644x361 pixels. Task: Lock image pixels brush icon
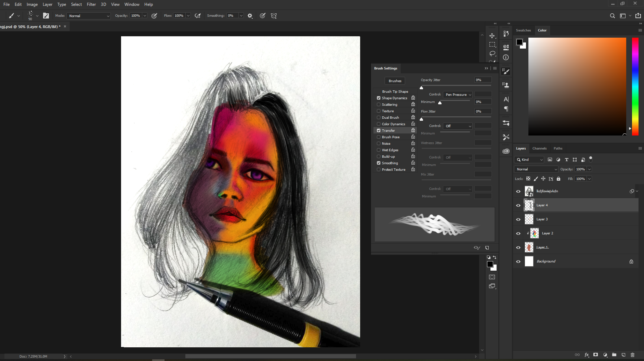point(536,179)
